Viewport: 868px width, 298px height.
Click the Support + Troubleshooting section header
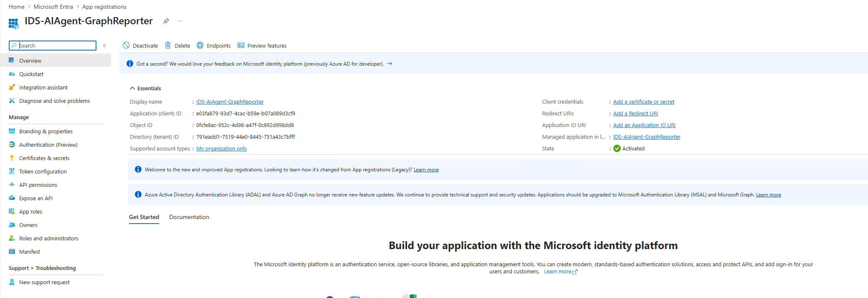(x=42, y=268)
